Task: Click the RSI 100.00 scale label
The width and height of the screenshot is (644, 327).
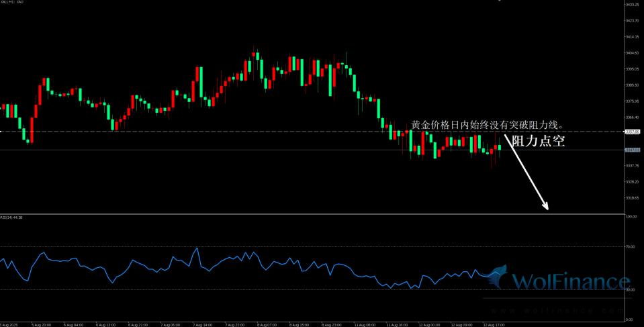Action: click(631, 217)
